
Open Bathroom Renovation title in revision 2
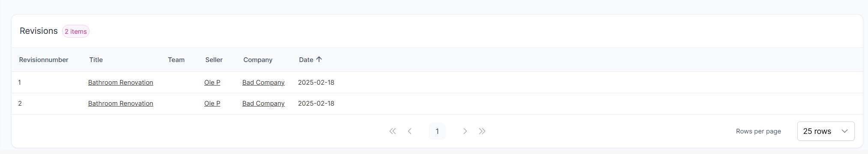[121, 104]
